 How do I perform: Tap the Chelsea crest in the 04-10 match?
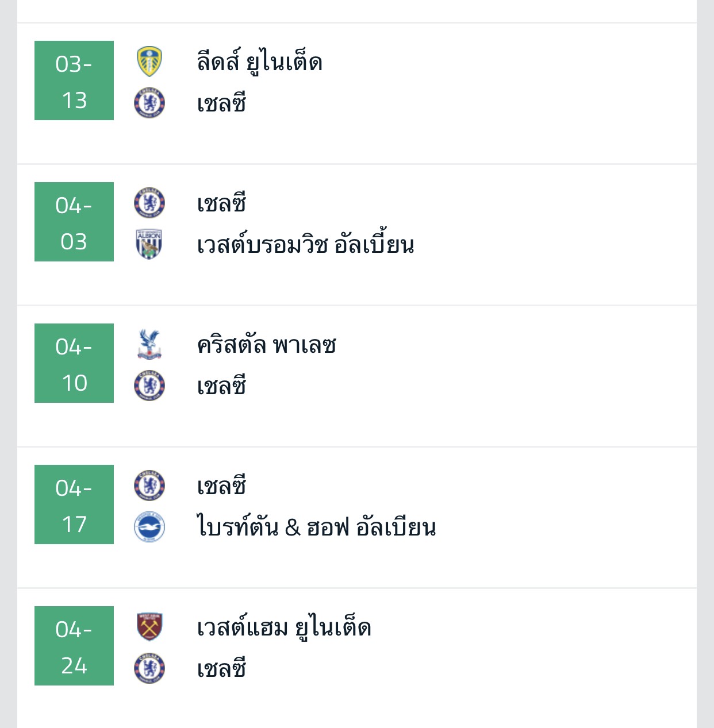[149, 386]
